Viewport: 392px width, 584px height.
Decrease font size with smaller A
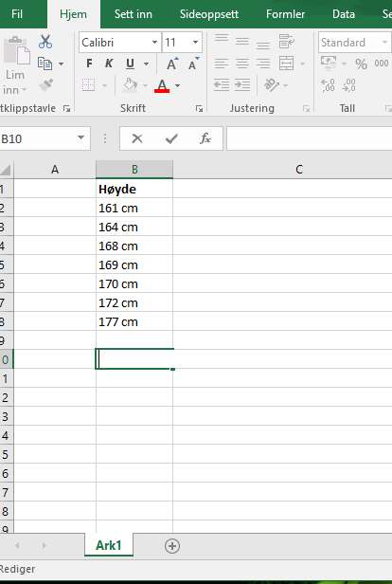coord(193,64)
